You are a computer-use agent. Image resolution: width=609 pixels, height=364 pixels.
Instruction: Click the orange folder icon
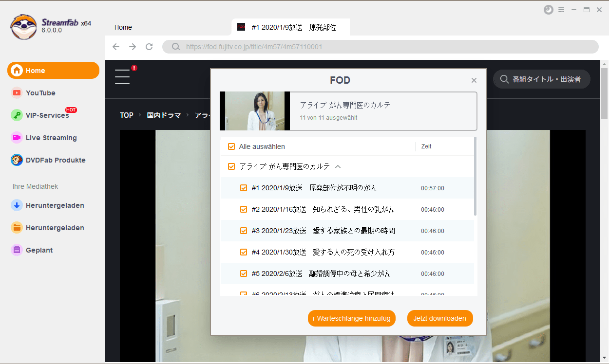17,228
